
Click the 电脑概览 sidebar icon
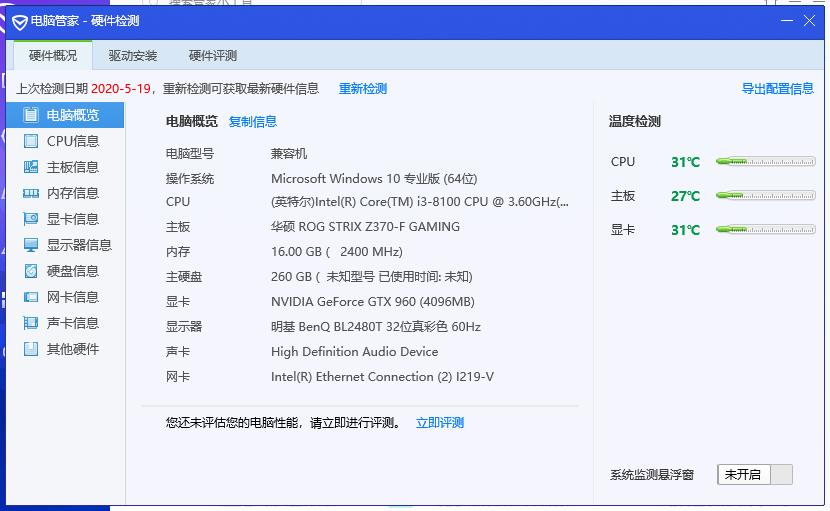(x=31, y=115)
